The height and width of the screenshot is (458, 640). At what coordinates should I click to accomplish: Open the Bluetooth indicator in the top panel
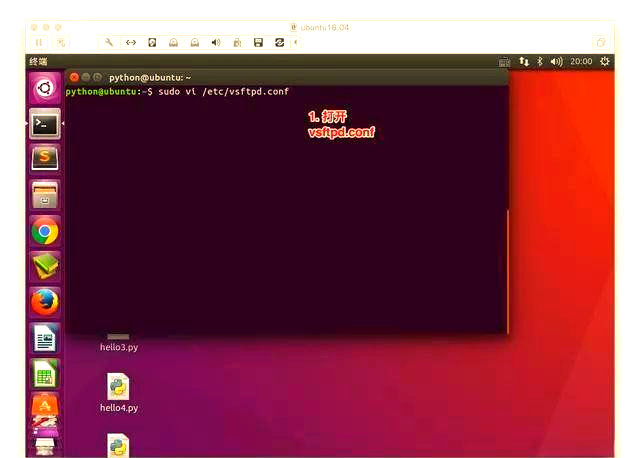coord(540,62)
